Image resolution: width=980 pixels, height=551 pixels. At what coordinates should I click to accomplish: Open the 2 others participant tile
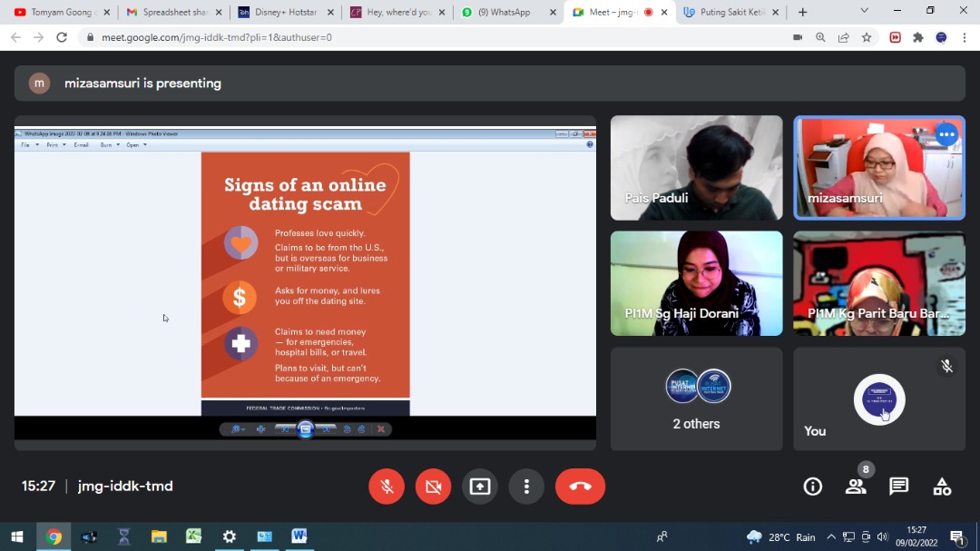696,398
